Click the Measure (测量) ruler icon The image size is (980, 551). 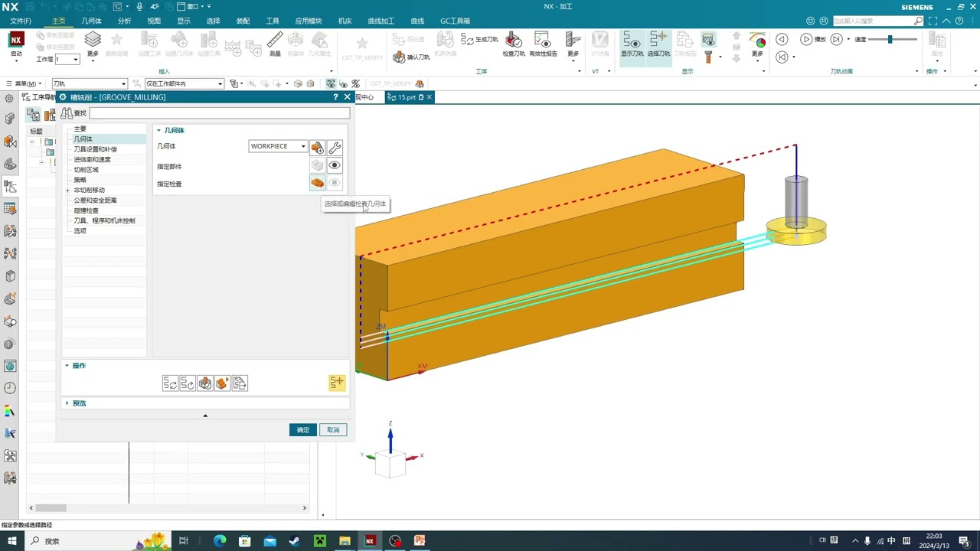275,43
